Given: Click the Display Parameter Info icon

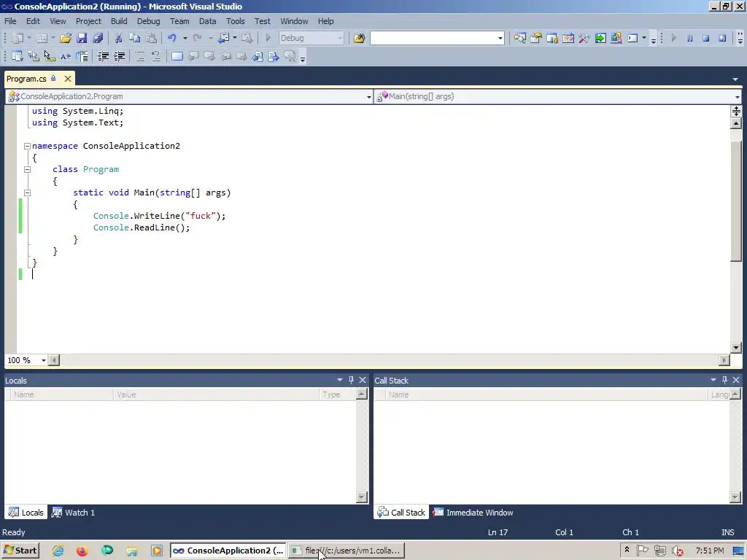Looking at the screenshot, I should [33, 56].
